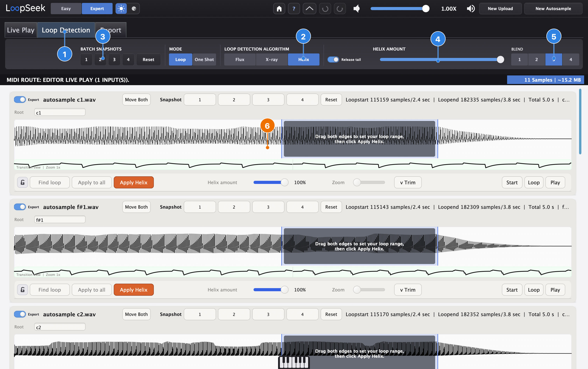The width and height of the screenshot is (588, 369).
Task: Open the Live Play tab
Action: [21, 30]
